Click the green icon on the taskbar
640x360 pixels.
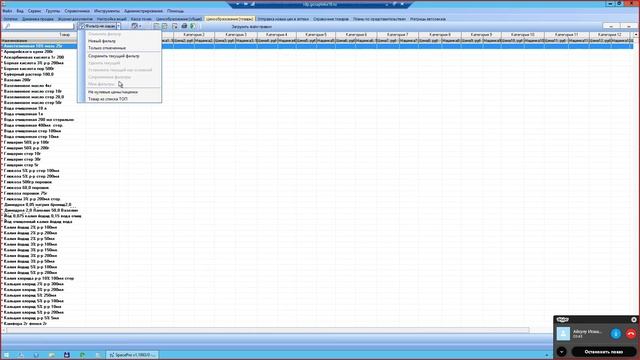(82, 355)
